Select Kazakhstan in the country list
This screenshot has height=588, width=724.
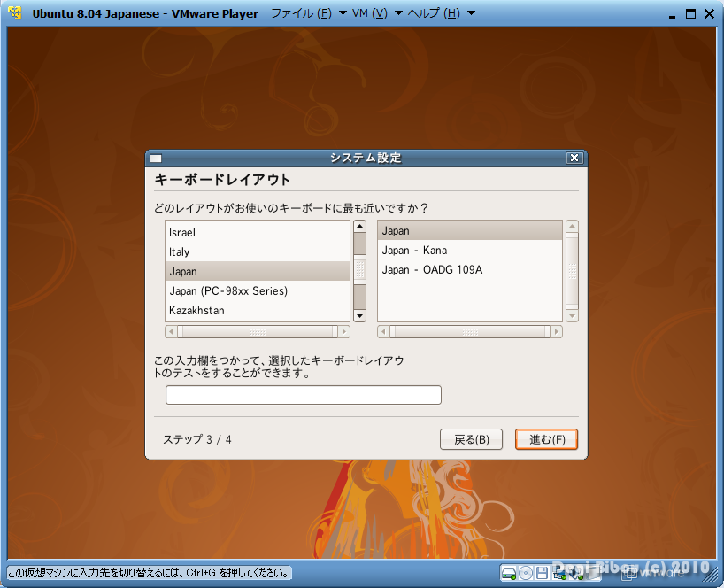(258, 310)
